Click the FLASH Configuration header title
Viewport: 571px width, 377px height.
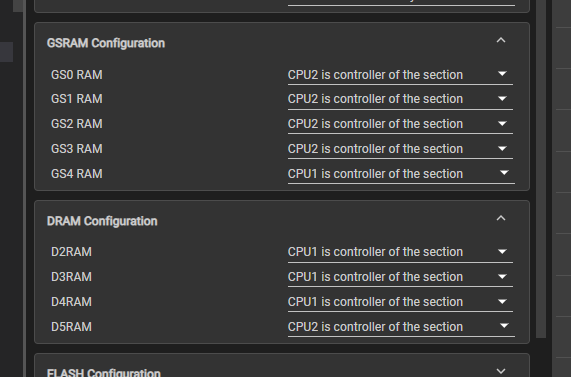[103, 372]
